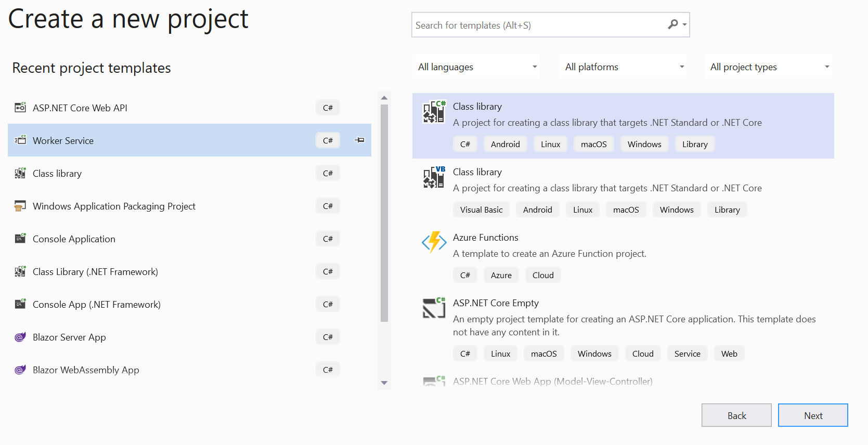
Task: Click the search magnifier icon
Action: 673,24
